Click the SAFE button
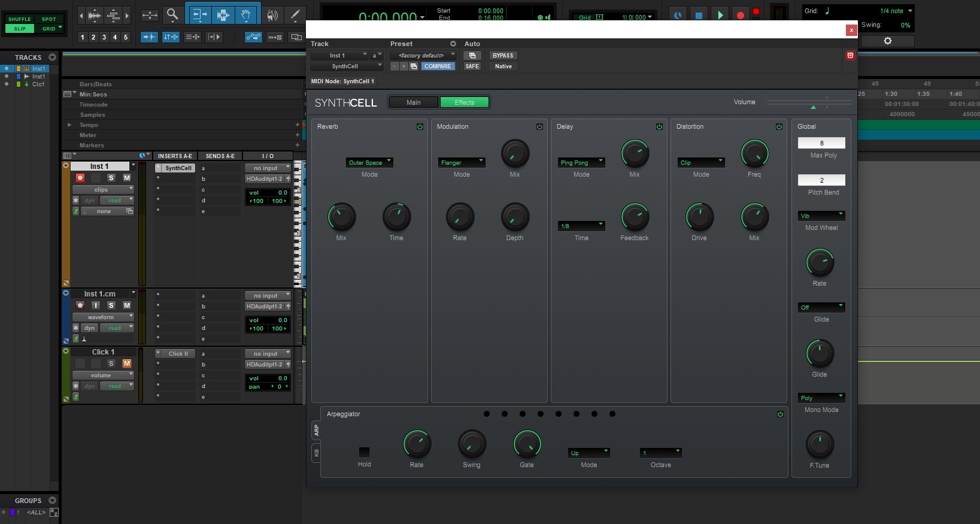This screenshot has width=980, height=524. tap(472, 66)
